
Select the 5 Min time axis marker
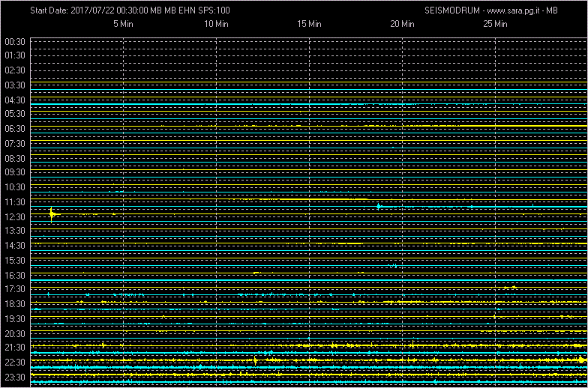[x=123, y=24]
